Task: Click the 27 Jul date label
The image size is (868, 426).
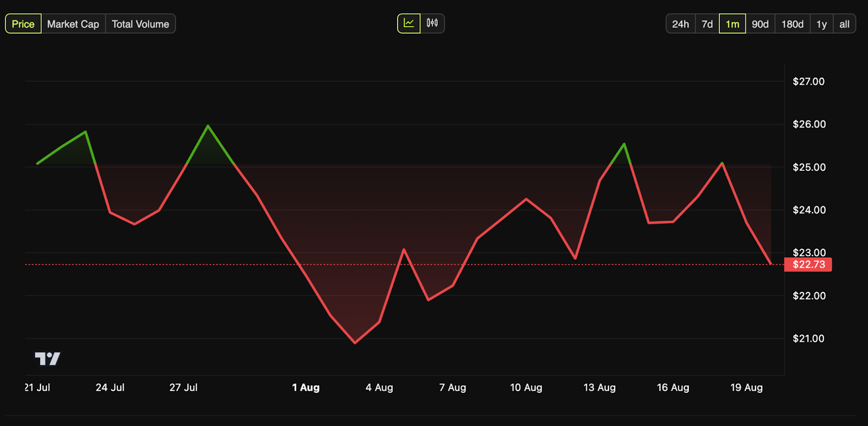Action: point(183,388)
